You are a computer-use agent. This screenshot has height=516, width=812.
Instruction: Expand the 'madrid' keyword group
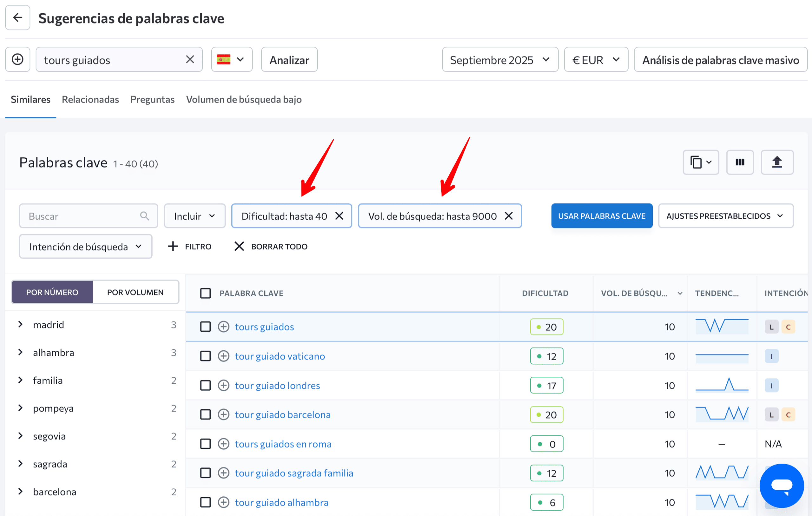pos(21,325)
